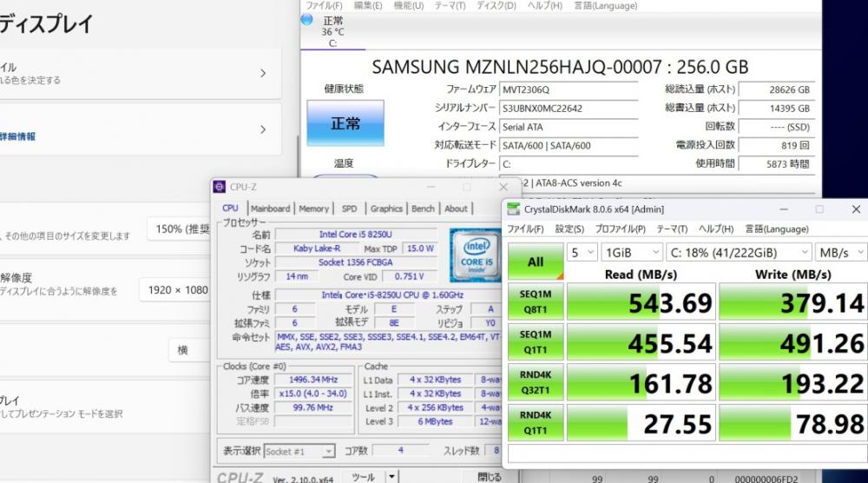Switch to the Memory tab in CPU-Z

click(314, 208)
